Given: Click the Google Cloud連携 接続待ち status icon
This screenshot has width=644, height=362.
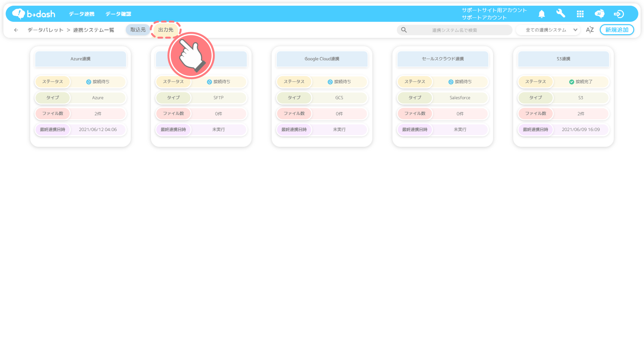Looking at the screenshot, I should pos(330,82).
